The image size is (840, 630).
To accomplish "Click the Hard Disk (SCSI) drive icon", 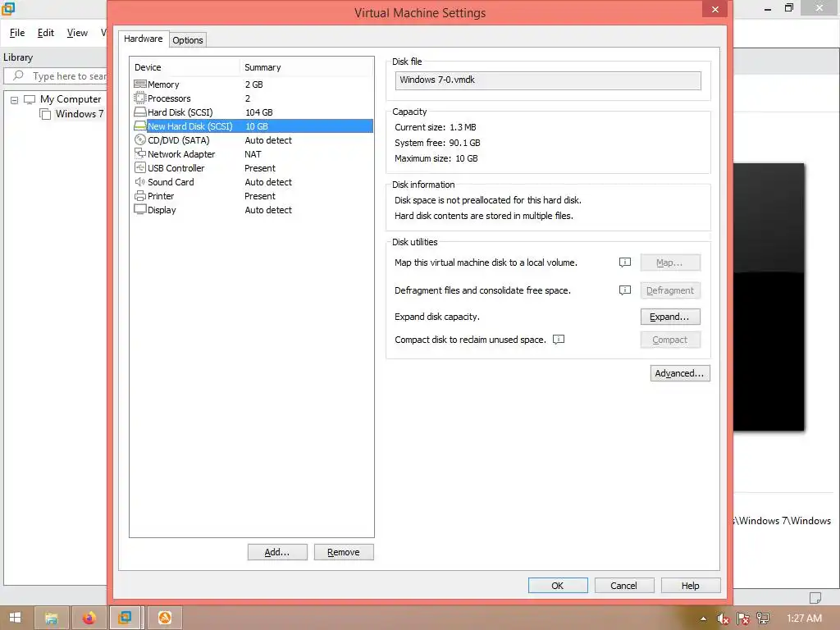I will tap(139, 112).
